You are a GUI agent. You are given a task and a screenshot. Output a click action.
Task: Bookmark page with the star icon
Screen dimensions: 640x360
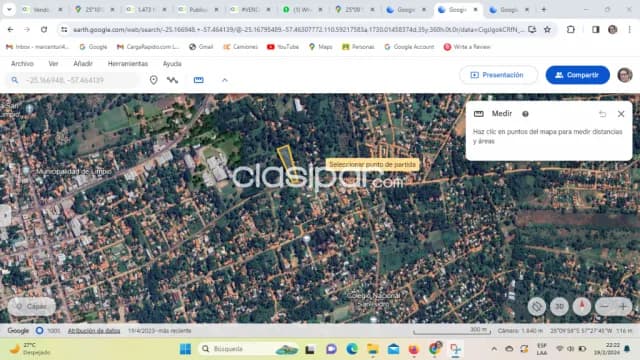(x=547, y=29)
